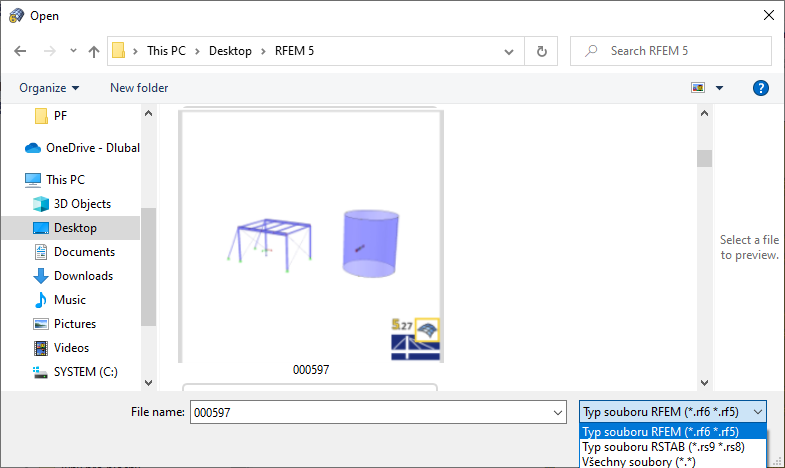Refresh the RFEM 5 folder
785x468 pixels.
coord(541,51)
